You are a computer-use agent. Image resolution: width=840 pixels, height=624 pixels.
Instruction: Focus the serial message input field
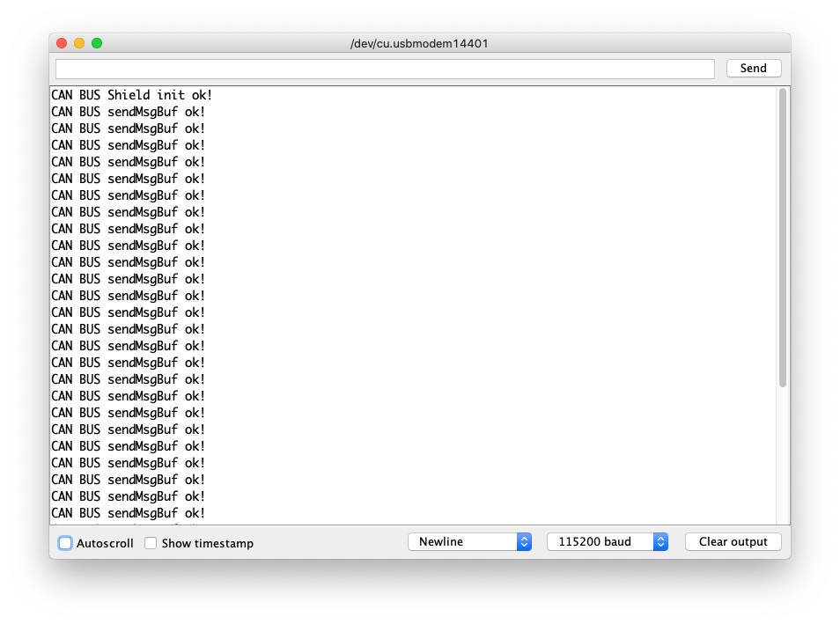[385, 69]
